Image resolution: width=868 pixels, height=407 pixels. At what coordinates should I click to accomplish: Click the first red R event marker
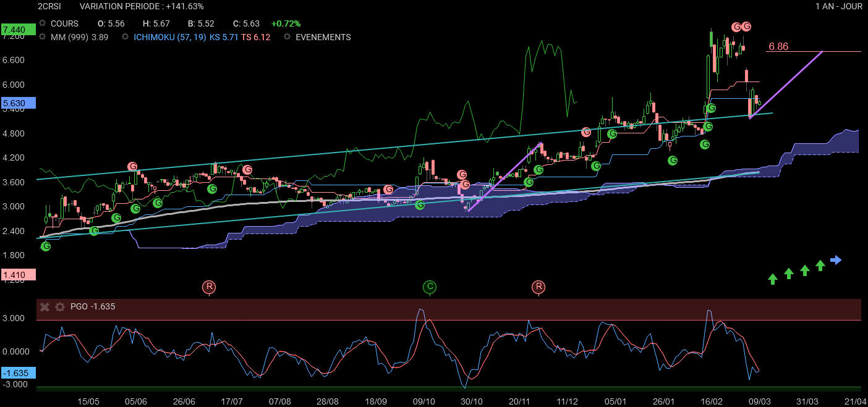coord(210,287)
